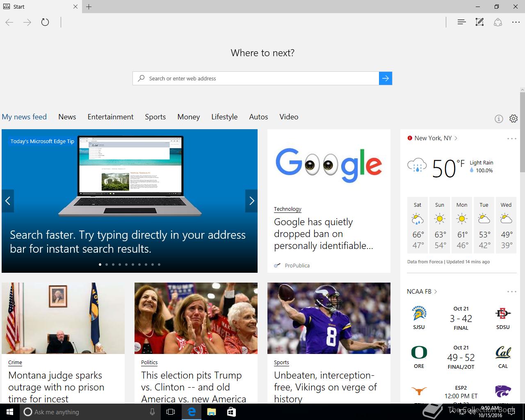525x420 pixels.
Task: Open NCAA FB card ellipsis options
Action: (x=512, y=292)
